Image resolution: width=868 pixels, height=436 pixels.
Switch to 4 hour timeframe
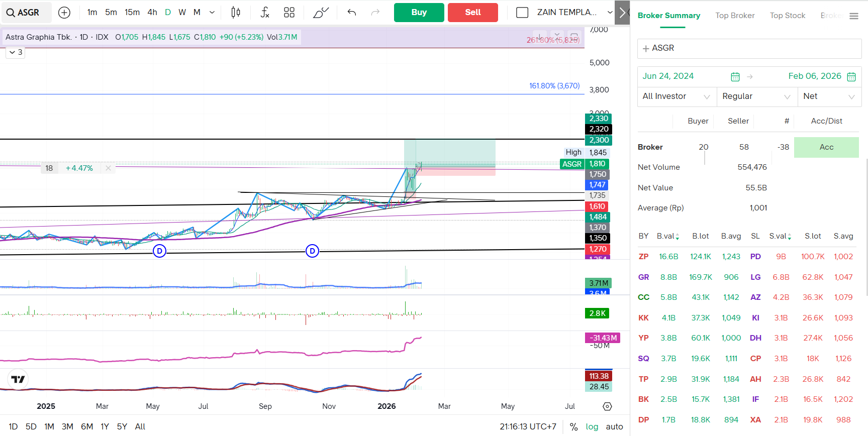[x=152, y=13]
